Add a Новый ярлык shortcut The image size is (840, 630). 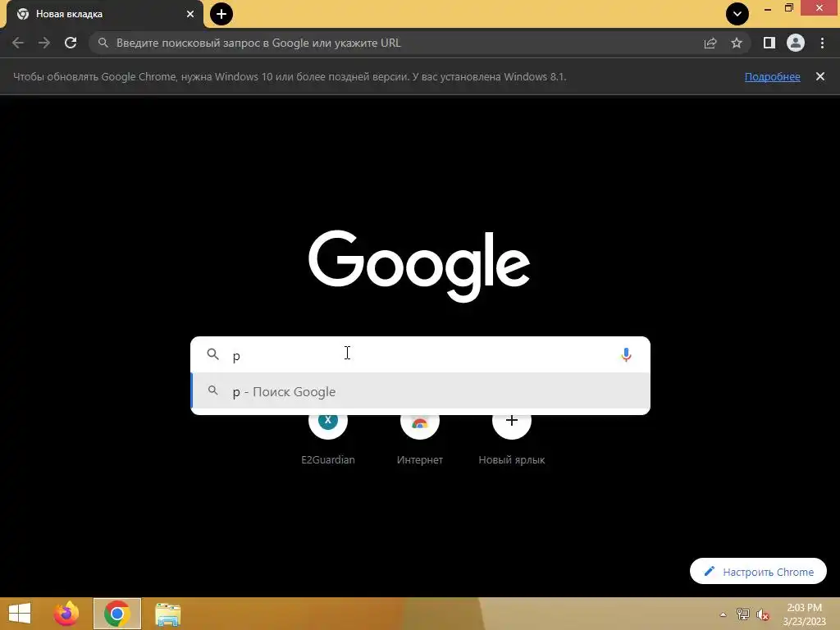(512, 438)
